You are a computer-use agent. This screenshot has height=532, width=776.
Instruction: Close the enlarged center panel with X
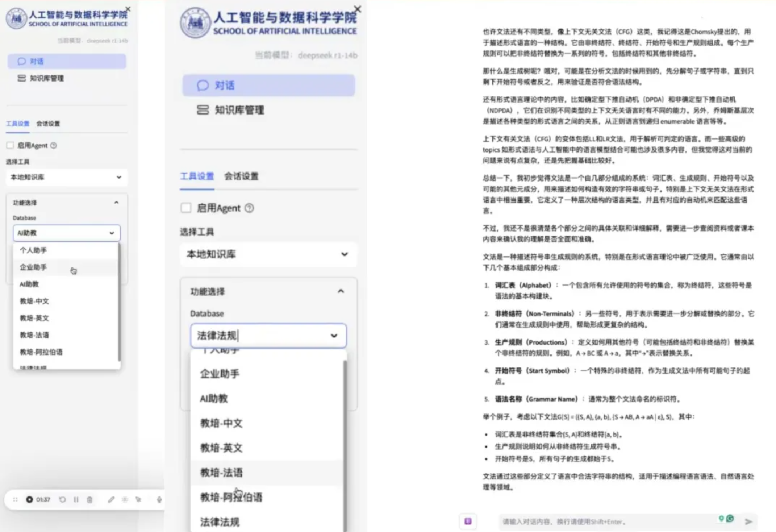click(357, 9)
